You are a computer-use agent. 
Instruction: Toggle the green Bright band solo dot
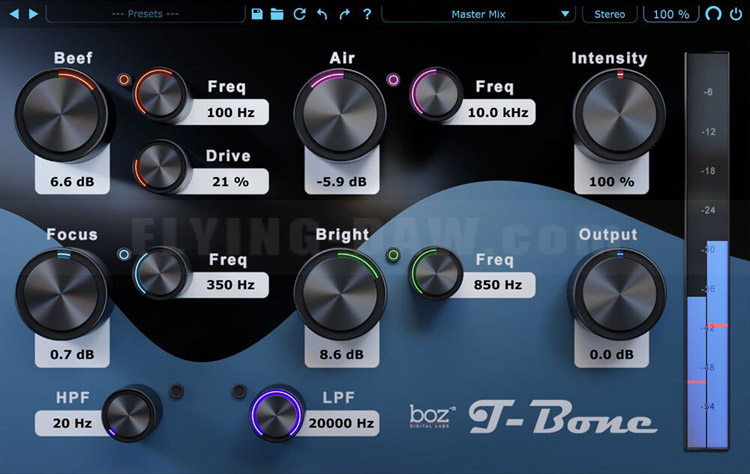393,254
